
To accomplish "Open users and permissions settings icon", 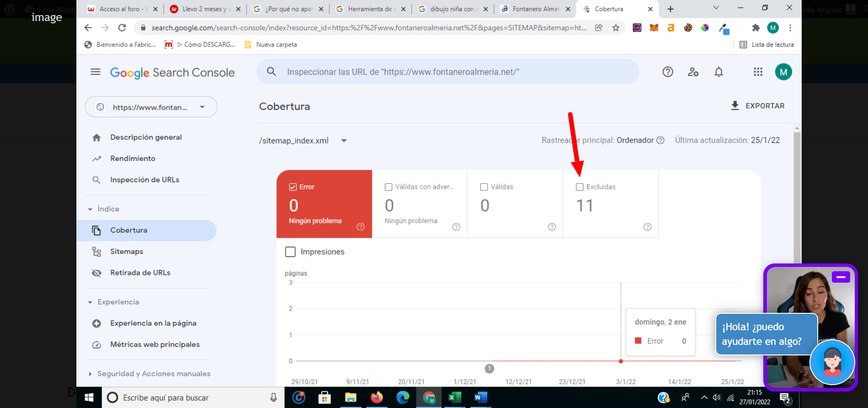I will (693, 72).
